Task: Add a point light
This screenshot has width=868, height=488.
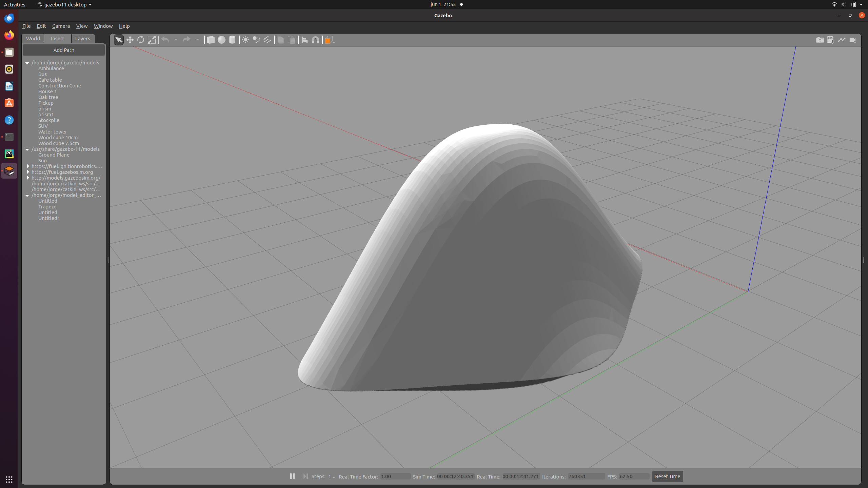Action: coord(245,40)
